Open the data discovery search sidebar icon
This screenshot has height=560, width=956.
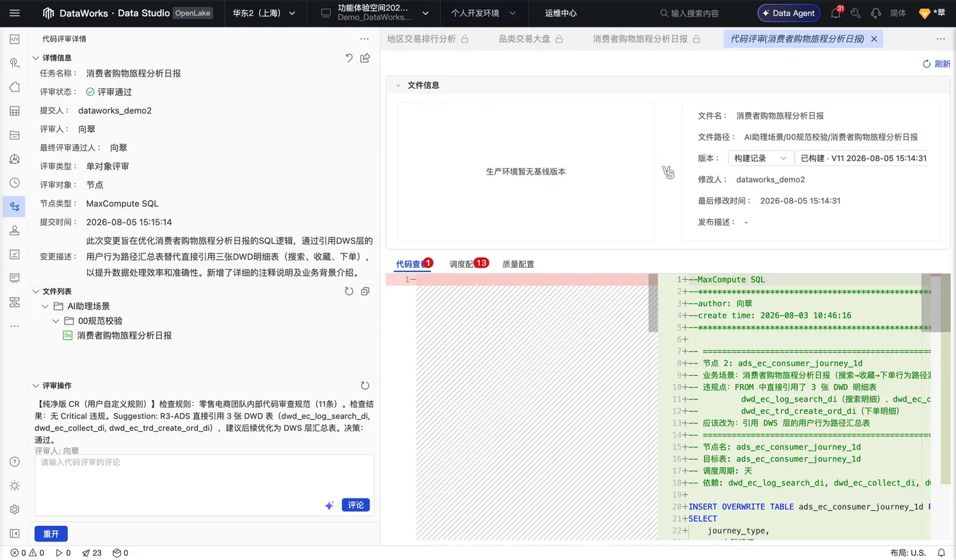14,63
